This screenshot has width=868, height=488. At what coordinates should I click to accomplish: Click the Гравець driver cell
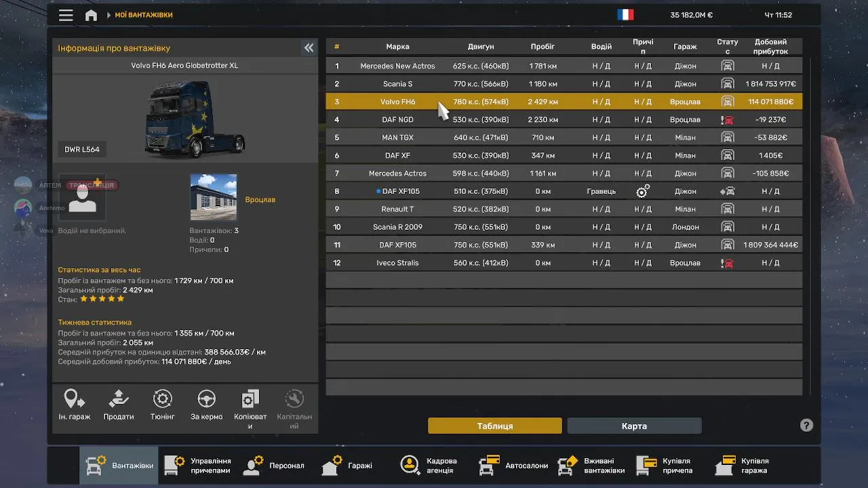tap(601, 191)
